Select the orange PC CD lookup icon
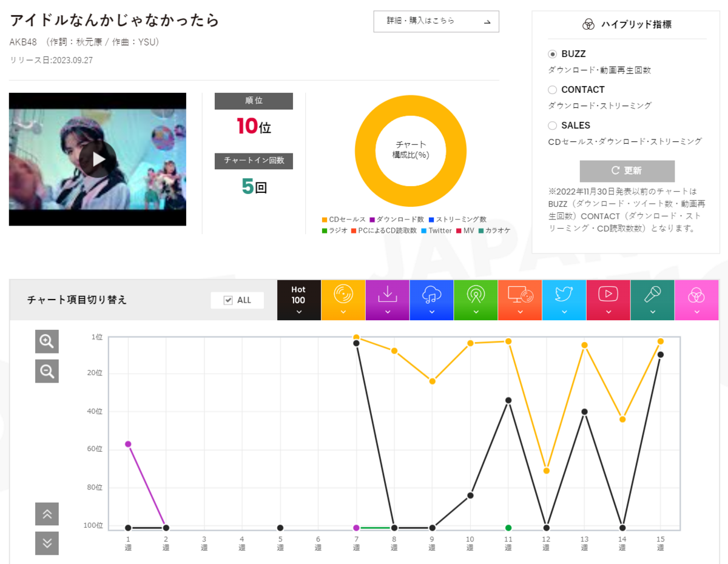This screenshot has height=564, width=728. pos(520,300)
